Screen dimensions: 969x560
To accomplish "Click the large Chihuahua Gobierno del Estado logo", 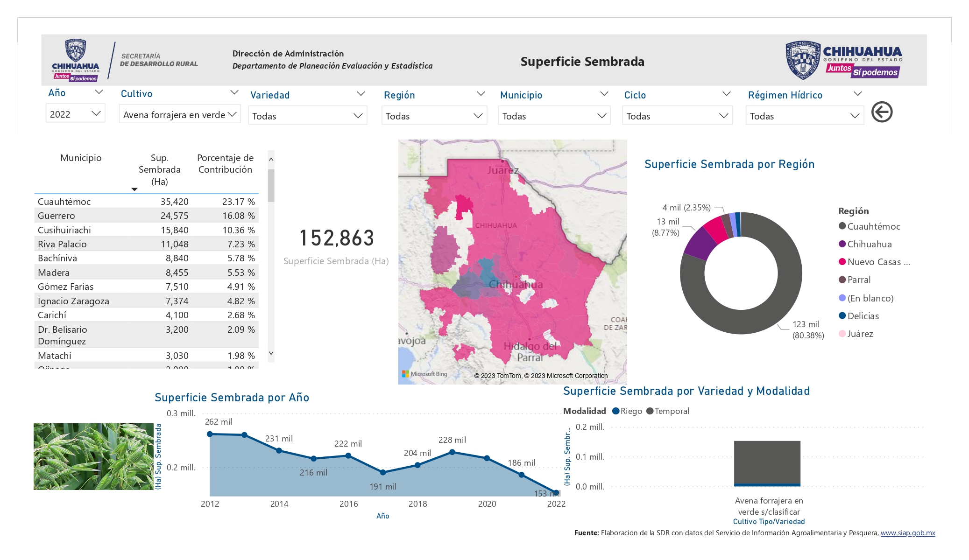I will (843, 60).
